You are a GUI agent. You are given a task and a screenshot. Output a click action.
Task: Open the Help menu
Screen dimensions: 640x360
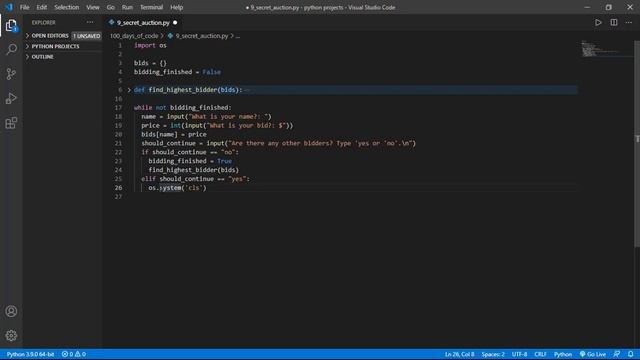click(176, 7)
